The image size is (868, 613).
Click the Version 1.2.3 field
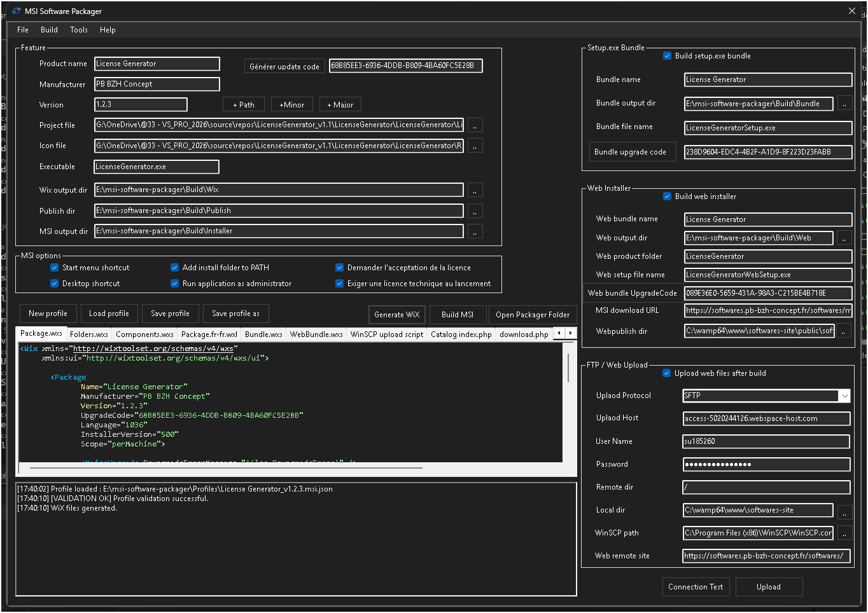click(x=141, y=104)
